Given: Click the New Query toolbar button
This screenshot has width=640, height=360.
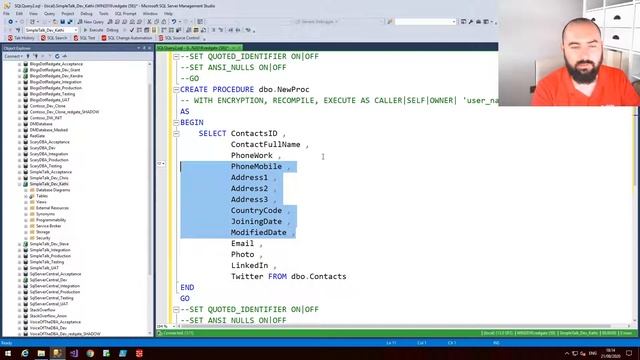Looking at the screenshot, I should pos(91,22).
